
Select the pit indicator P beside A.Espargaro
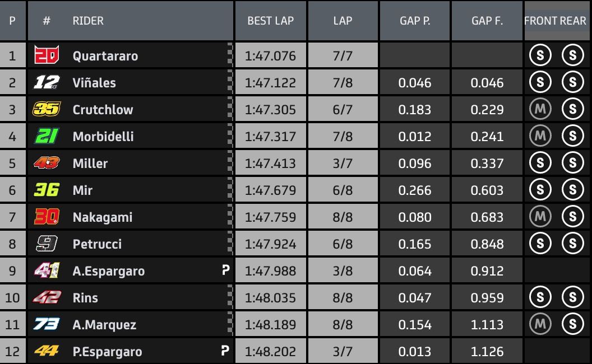(x=225, y=270)
